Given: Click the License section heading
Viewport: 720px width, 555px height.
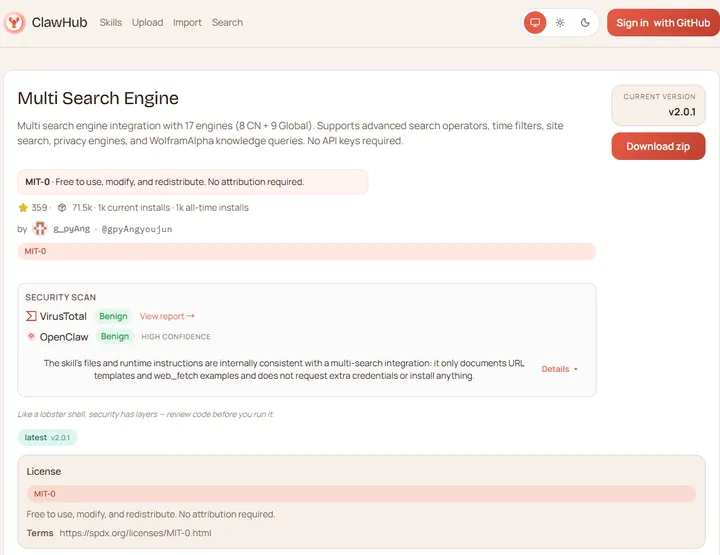Looking at the screenshot, I should [x=44, y=471].
